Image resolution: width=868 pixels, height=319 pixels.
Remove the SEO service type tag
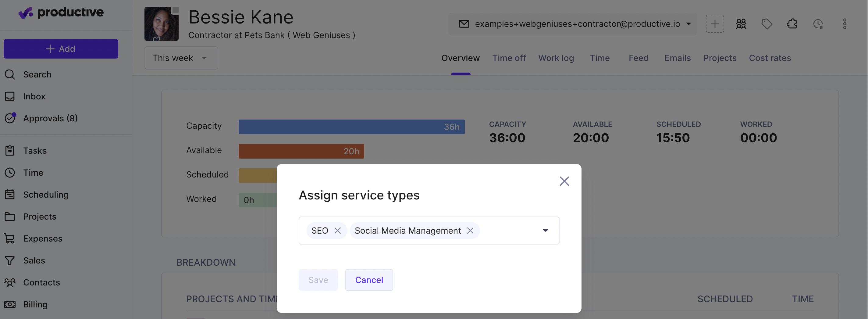click(337, 230)
